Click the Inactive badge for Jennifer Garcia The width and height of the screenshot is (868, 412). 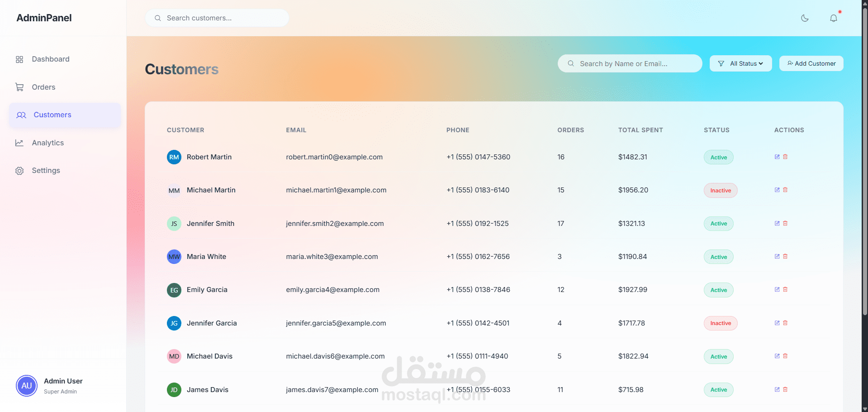pyautogui.click(x=721, y=323)
